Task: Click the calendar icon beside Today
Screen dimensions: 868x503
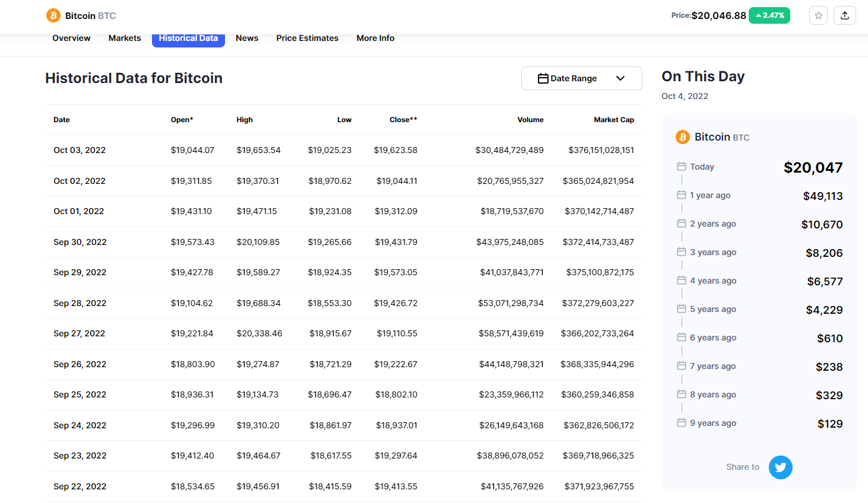Action: [682, 167]
